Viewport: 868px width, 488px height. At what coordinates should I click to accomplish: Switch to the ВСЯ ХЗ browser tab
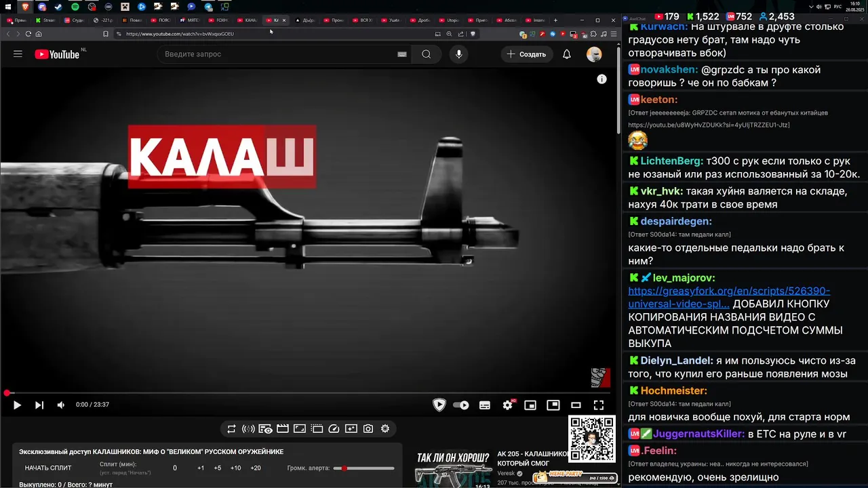point(363,20)
